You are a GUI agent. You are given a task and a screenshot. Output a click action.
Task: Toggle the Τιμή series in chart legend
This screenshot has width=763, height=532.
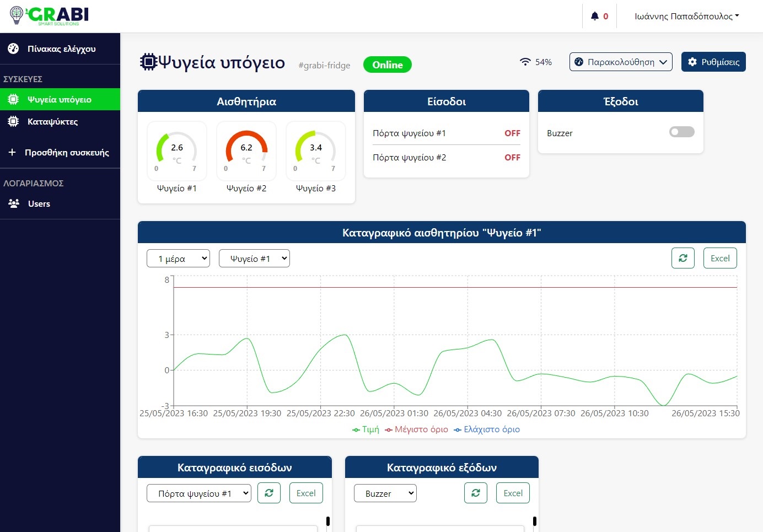(366, 429)
